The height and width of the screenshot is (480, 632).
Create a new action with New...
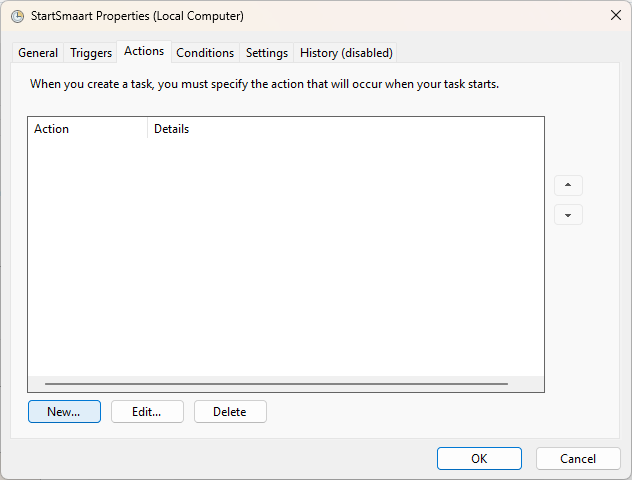(64, 411)
